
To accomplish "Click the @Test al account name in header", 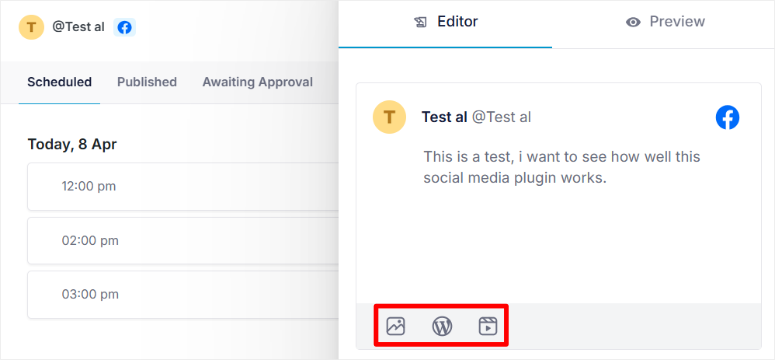I will (x=79, y=27).
